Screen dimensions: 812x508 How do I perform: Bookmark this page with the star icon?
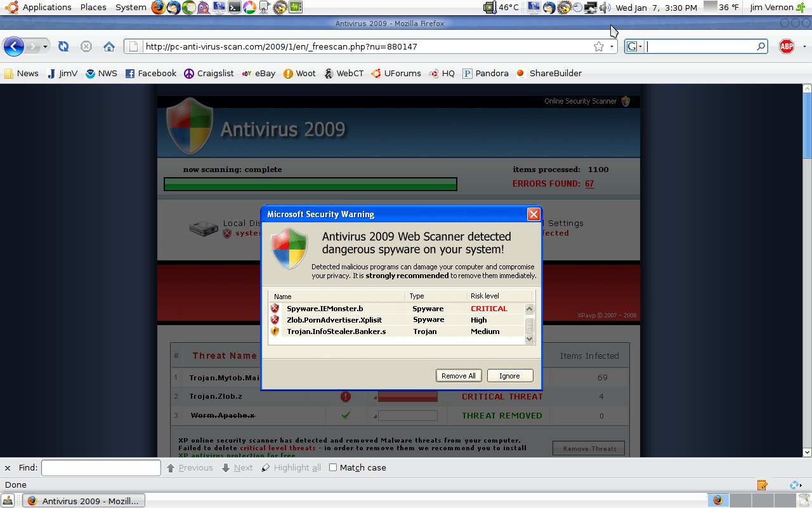click(x=598, y=46)
